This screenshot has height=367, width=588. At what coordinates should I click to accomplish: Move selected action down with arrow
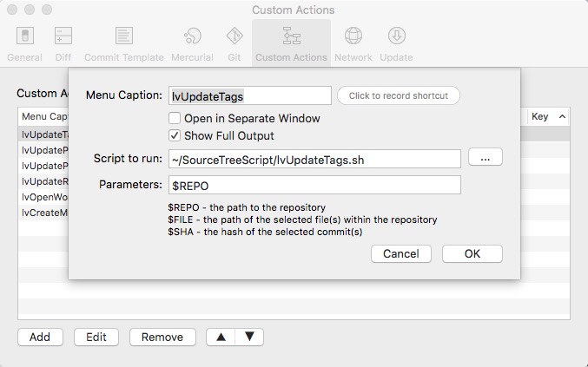[x=249, y=337]
